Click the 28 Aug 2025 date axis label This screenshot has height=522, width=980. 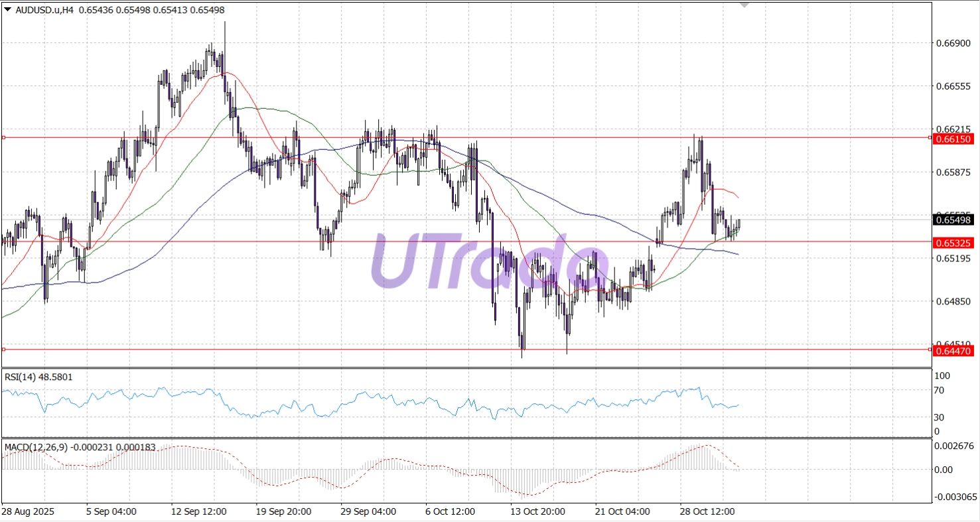[29, 511]
